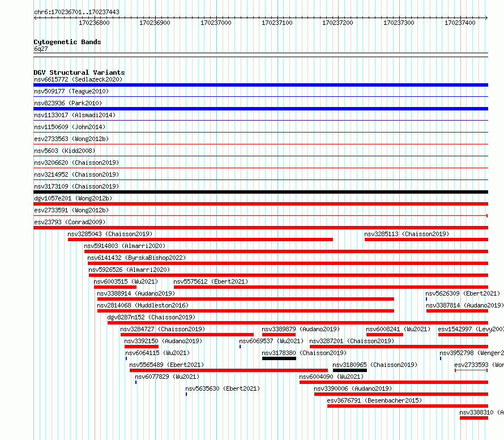Open nsv3284727 (Chaisson2019) variant
Viewport: 504px width, 440px height.
pyautogui.click(x=163, y=329)
